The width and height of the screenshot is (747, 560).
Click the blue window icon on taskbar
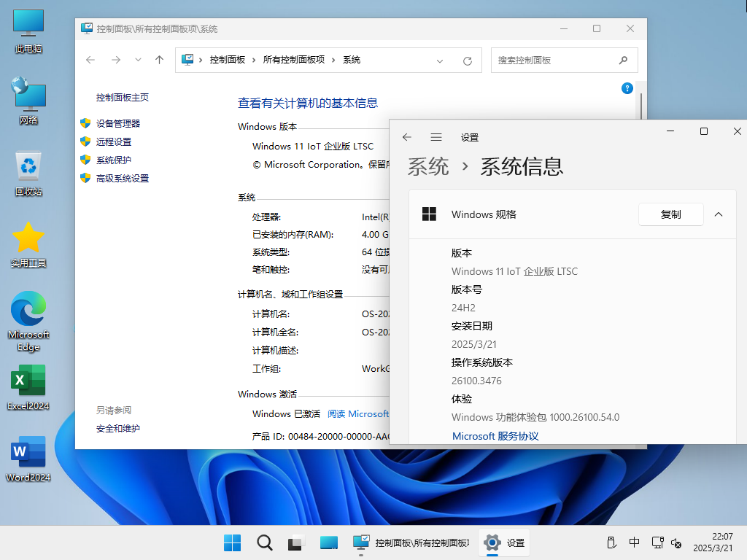(329, 542)
